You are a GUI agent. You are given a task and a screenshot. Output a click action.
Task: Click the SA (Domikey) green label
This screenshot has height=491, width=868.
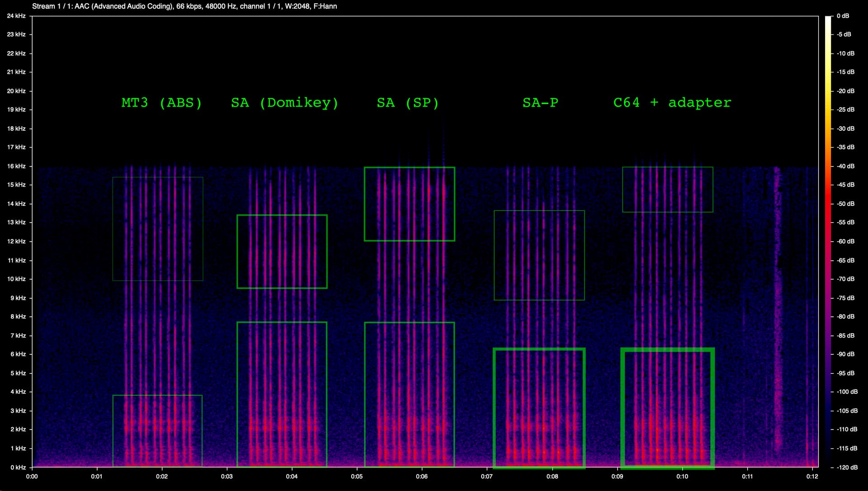coord(284,103)
